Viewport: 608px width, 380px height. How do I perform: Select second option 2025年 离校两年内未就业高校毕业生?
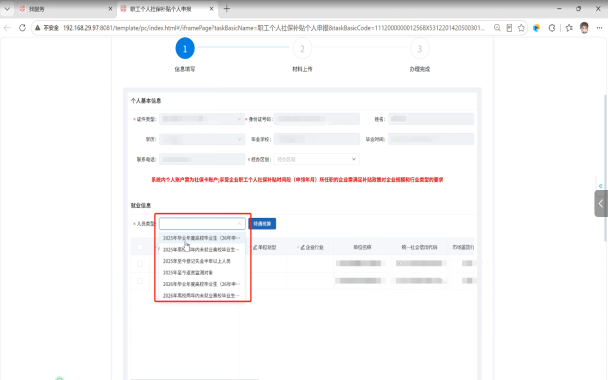202,249
